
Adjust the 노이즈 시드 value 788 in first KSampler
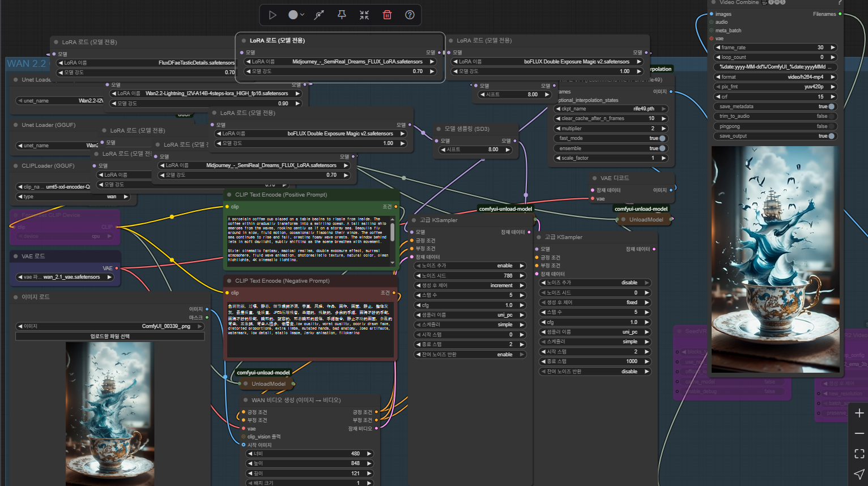(x=470, y=276)
